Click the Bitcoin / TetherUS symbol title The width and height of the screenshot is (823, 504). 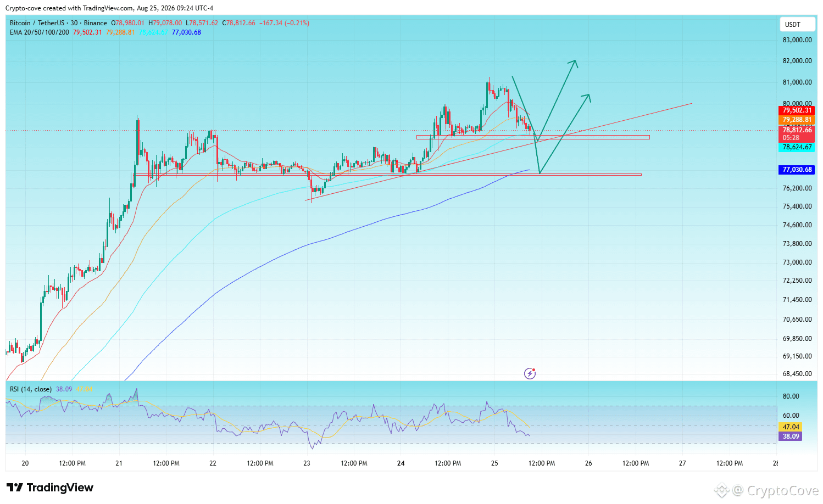click(x=58, y=23)
